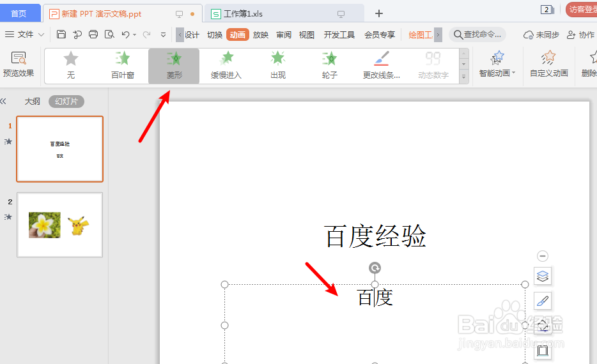Apply the 百叶窗 animation effect
597x364 pixels.
(123, 65)
